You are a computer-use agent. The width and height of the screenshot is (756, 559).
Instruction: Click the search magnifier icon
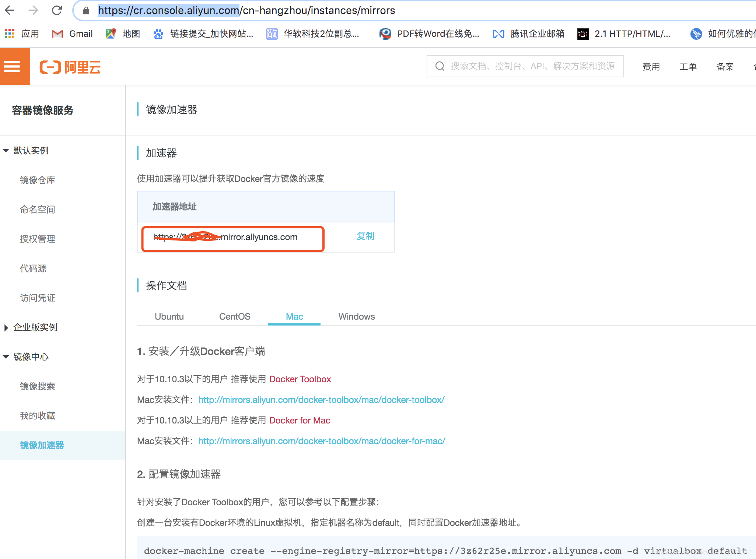[x=440, y=66]
